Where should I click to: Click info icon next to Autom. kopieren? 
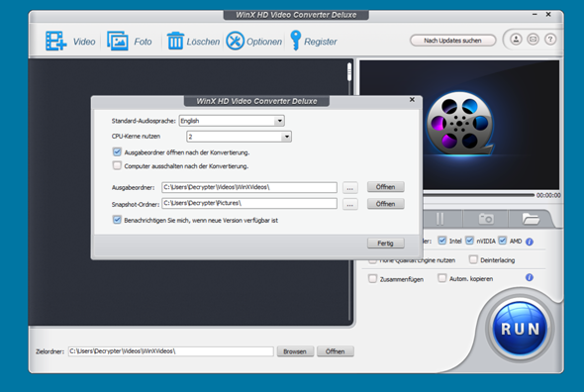coord(530,277)
